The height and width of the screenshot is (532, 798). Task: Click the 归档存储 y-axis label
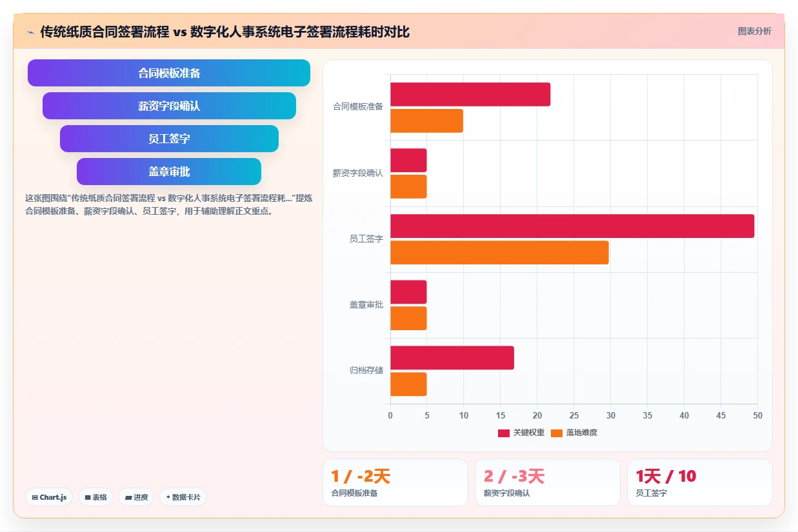point(366,370)
